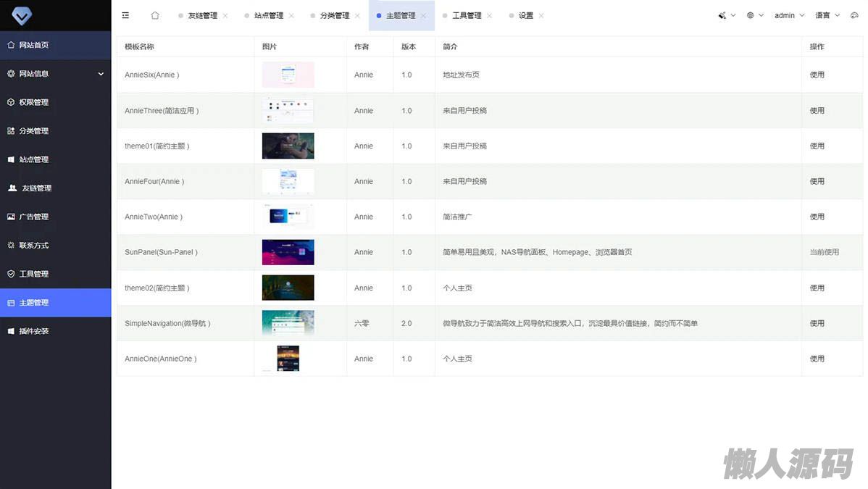Click the SunPanel theme preview thumbnail
This screenshot has width=868, height=489.
point(288,252)
